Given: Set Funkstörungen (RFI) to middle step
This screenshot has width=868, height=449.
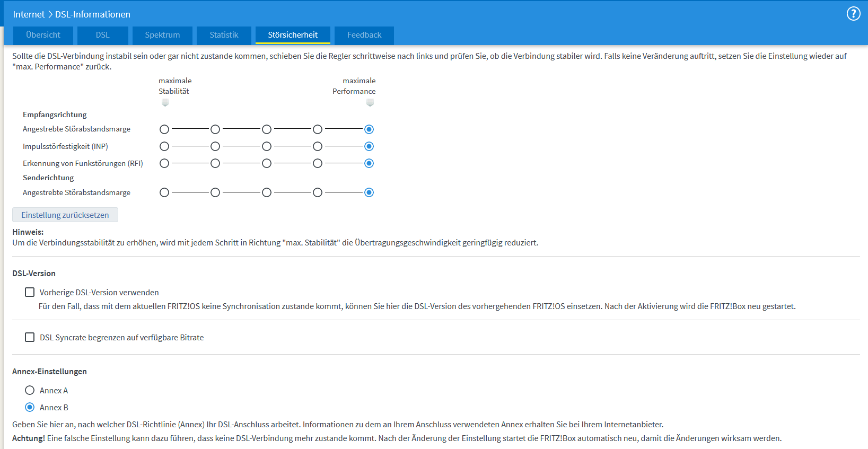Looking at the screenshot, I should click(267, 163).
